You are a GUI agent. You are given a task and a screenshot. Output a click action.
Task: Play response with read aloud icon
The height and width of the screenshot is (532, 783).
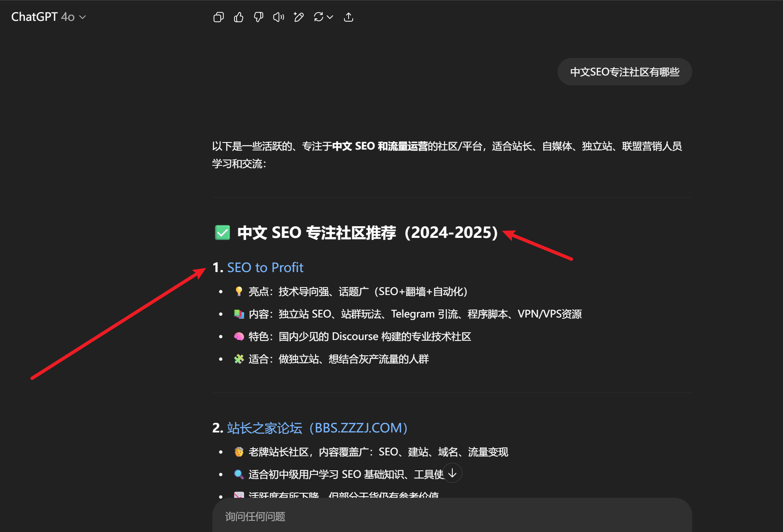(x=279, y=17)
